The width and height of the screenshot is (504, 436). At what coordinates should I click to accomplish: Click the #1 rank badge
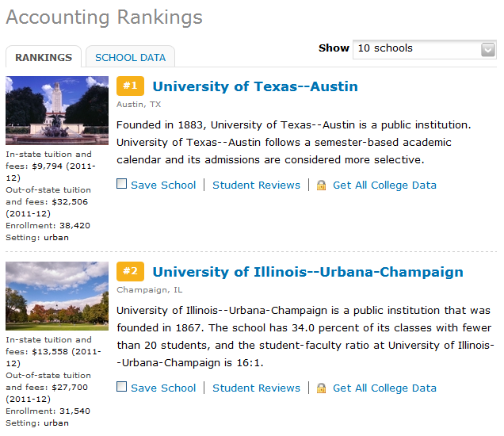pyautogui.click(x=130, y=86)
